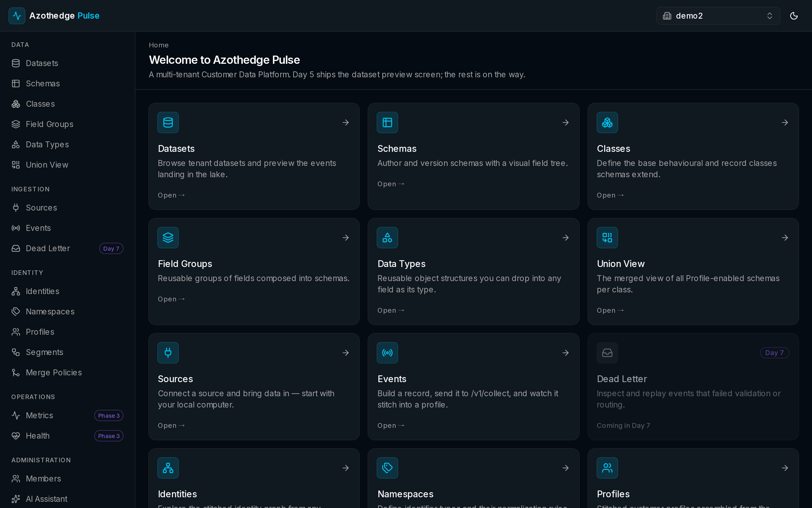Click the Events card broadcast icon

click(x=387, y=353)
